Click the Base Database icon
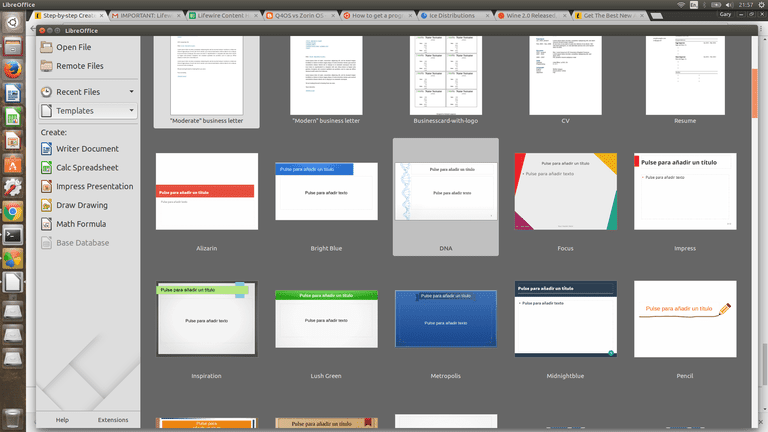Viewport: 768px width, 432px height. tap(47, 243)
